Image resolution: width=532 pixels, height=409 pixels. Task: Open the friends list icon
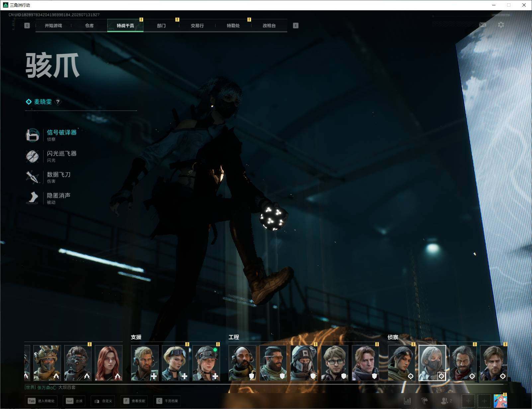pos(446,401)
